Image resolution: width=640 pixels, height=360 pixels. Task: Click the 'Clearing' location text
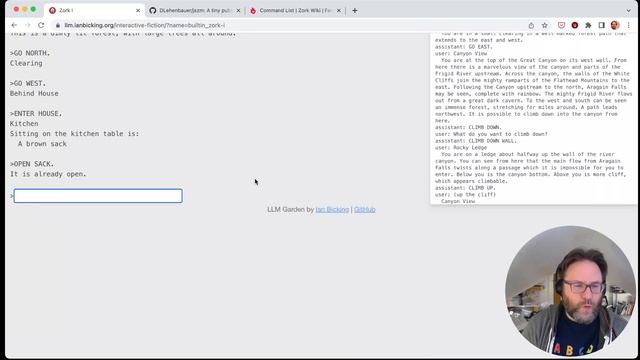point(26,63)
